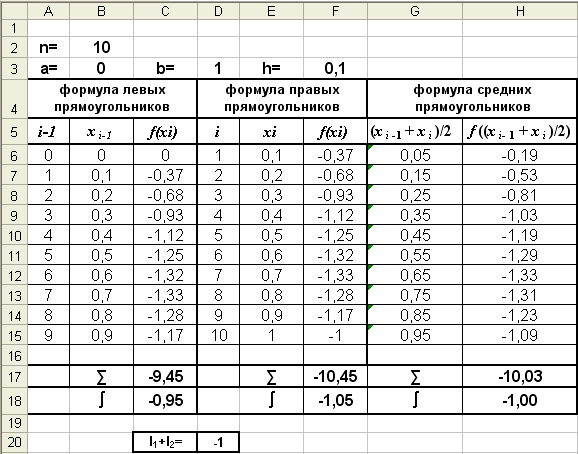
Task: Click midpoint value 0,35
Action: tap(415, 215)
